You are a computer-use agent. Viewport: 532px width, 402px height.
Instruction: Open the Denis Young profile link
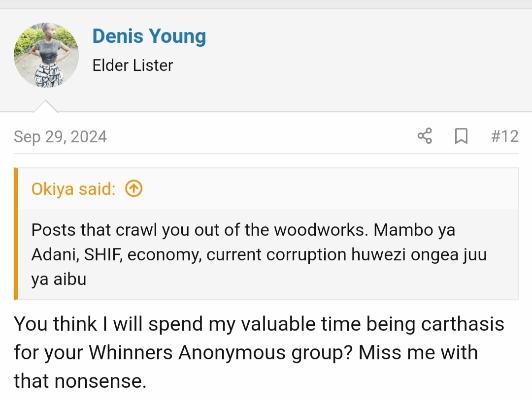(149, 36)
